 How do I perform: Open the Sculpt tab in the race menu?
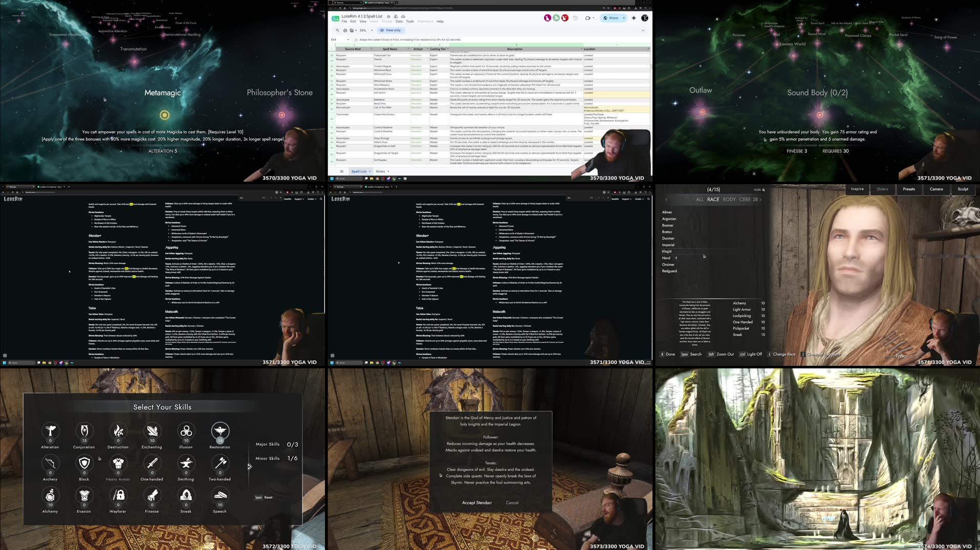[963, 189]
